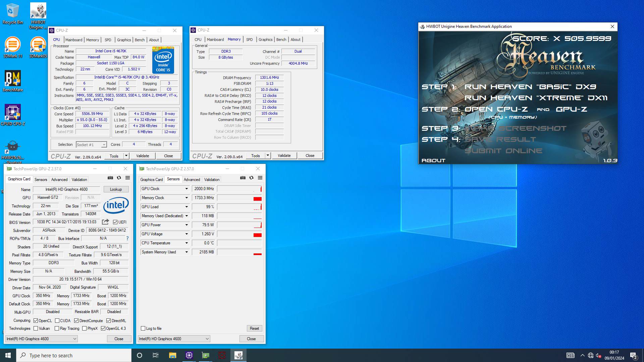Image resolution: width=644 pixels, height=362 pixels.
Task: Click the refresh icon in GPU-Z Sensors window
Action: [x=251, y=178]
